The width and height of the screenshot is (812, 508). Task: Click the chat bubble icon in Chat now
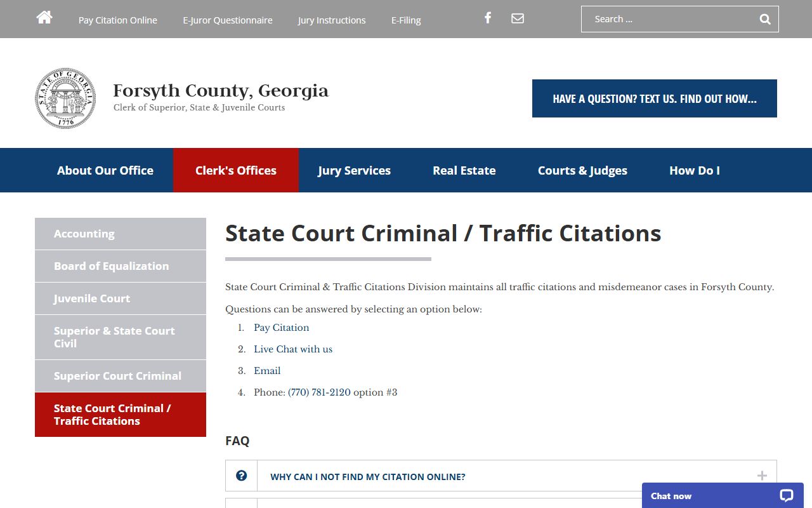click(x=787, y=496)
